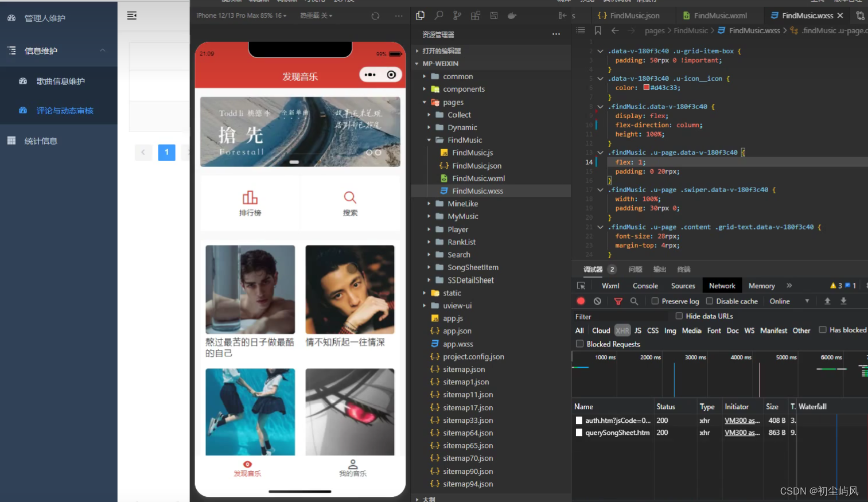Viewport: 868px width, 502px height.
Task: Tap the Forestall banner image in simulator
Action: tap(300, 131)
